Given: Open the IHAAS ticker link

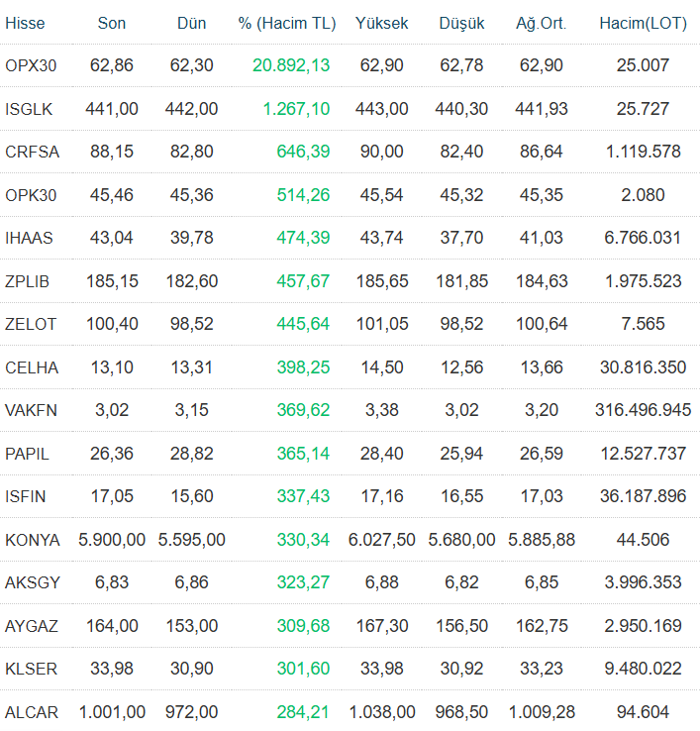Looking at the screenshot, I should (29, 239).
